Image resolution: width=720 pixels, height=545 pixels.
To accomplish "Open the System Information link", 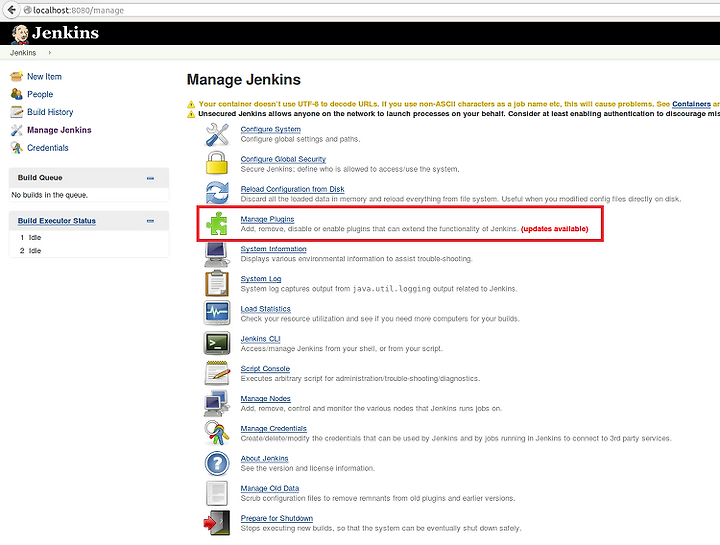I will point(273,249).
